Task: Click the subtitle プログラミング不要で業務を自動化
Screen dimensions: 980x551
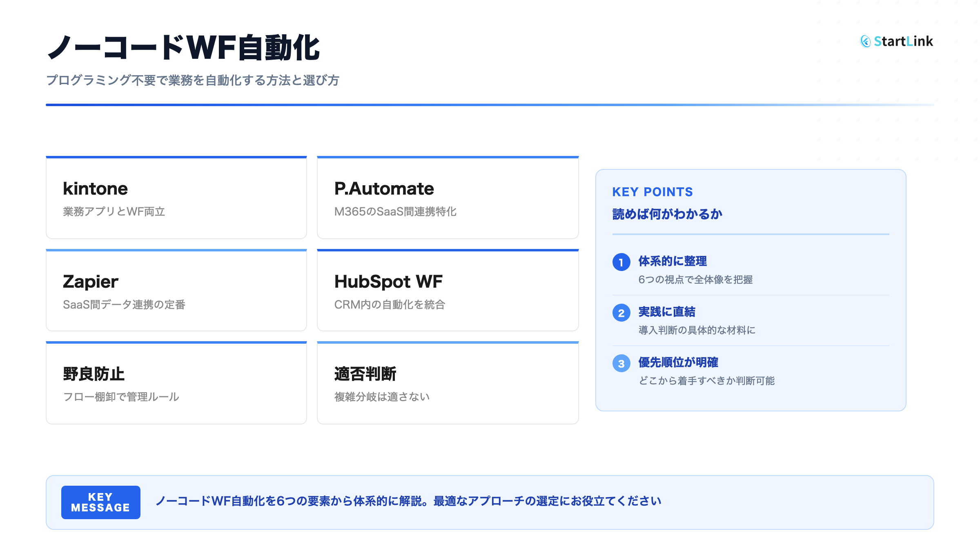Action: 192,80
